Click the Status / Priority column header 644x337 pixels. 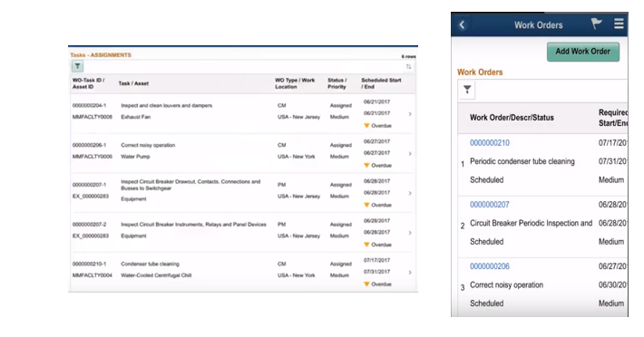coord(337,83)
